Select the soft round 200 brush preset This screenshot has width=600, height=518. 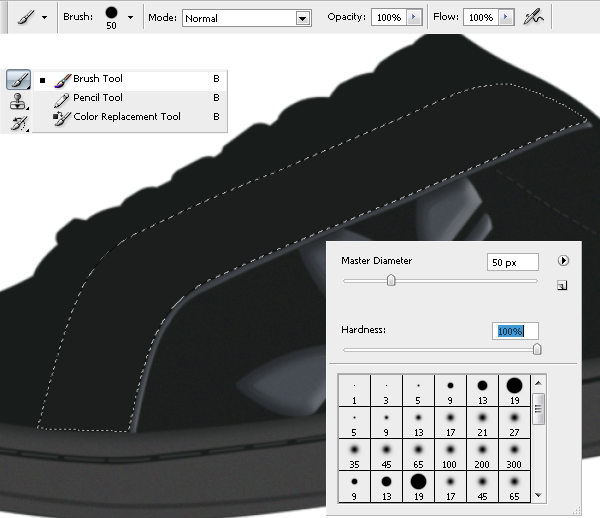point(483,455)
